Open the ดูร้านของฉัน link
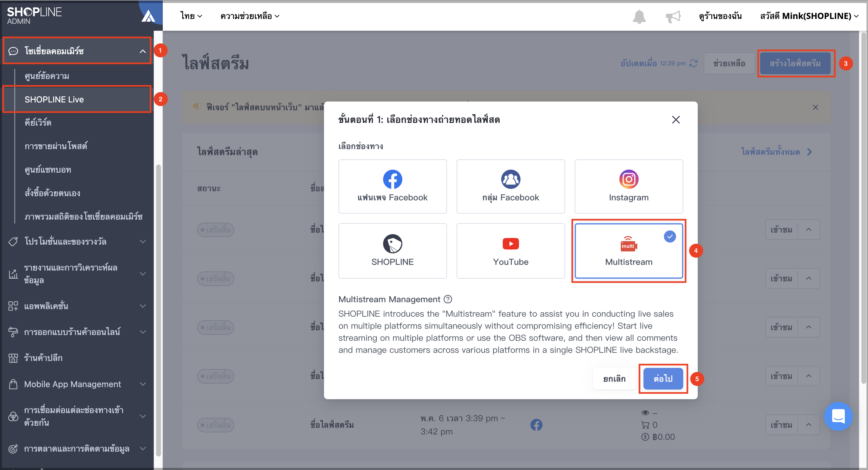 [720, 16]
